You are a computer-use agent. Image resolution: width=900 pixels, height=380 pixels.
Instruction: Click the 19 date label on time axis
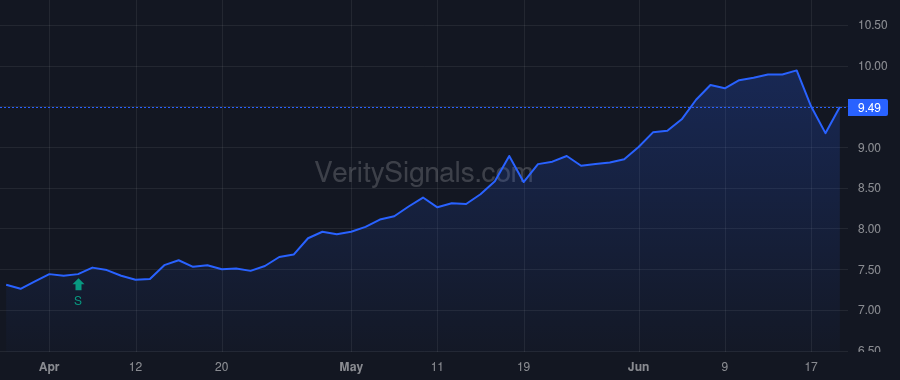tap(523, 367)
